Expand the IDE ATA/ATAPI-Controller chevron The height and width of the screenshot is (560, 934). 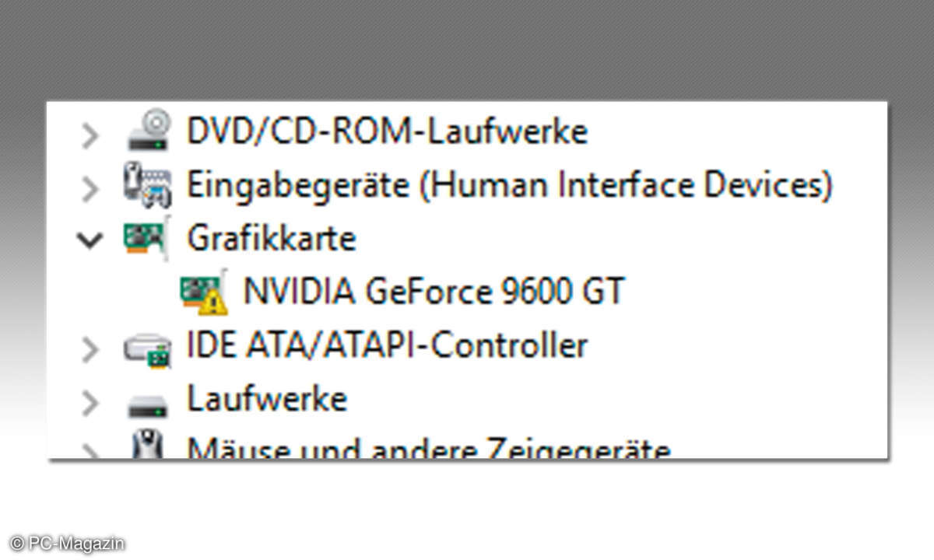[91, 349]
